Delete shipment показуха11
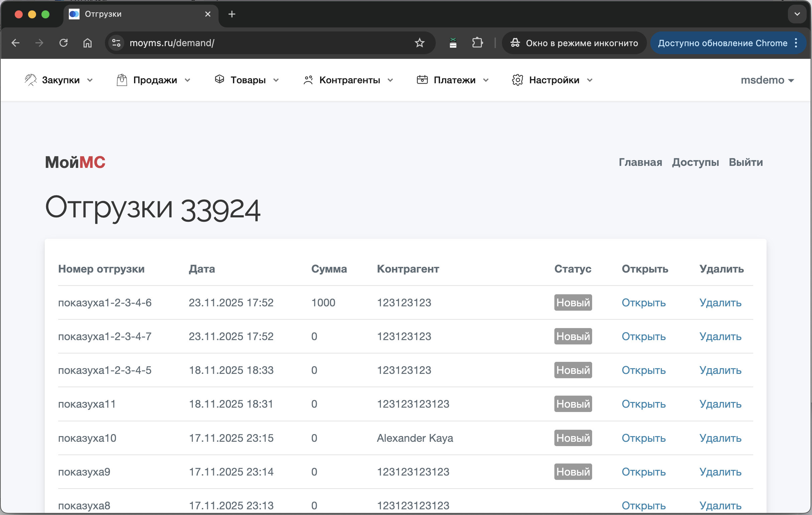 (720, 404)
